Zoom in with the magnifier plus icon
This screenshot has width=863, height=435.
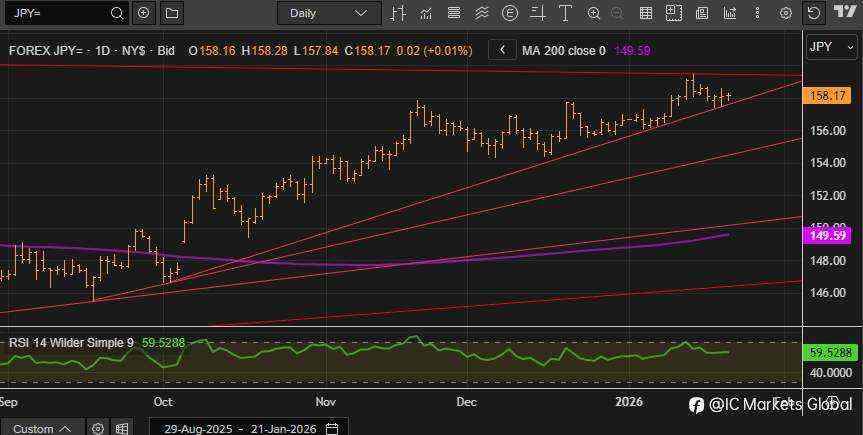[594, 13]
